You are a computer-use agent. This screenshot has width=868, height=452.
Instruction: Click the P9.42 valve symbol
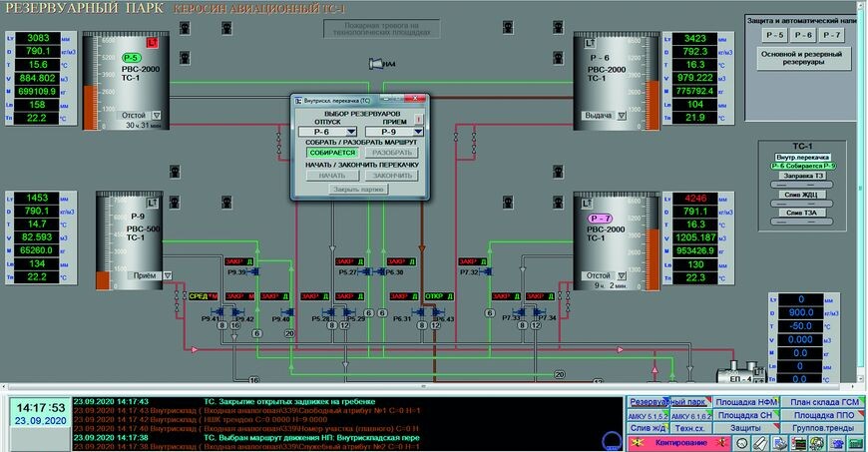(x=237, y=312)
